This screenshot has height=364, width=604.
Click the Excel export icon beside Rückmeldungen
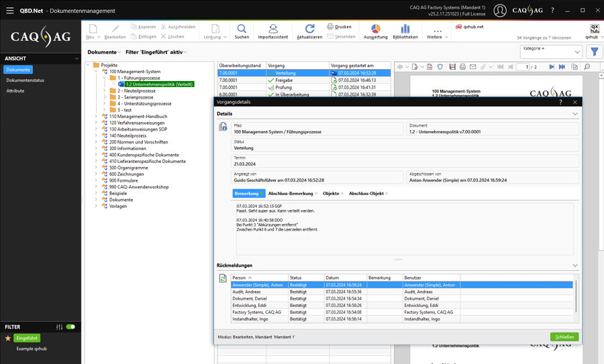click(223, 278)
